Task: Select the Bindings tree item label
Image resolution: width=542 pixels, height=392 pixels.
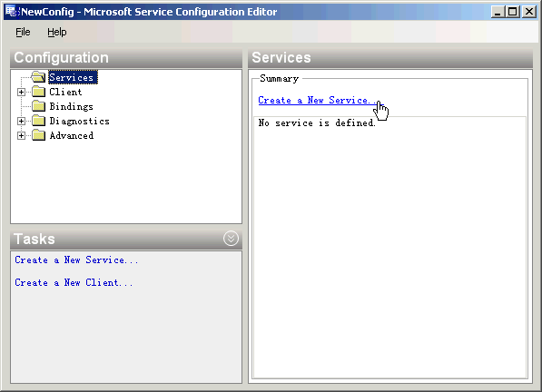Action: click(x=71, y=106)
